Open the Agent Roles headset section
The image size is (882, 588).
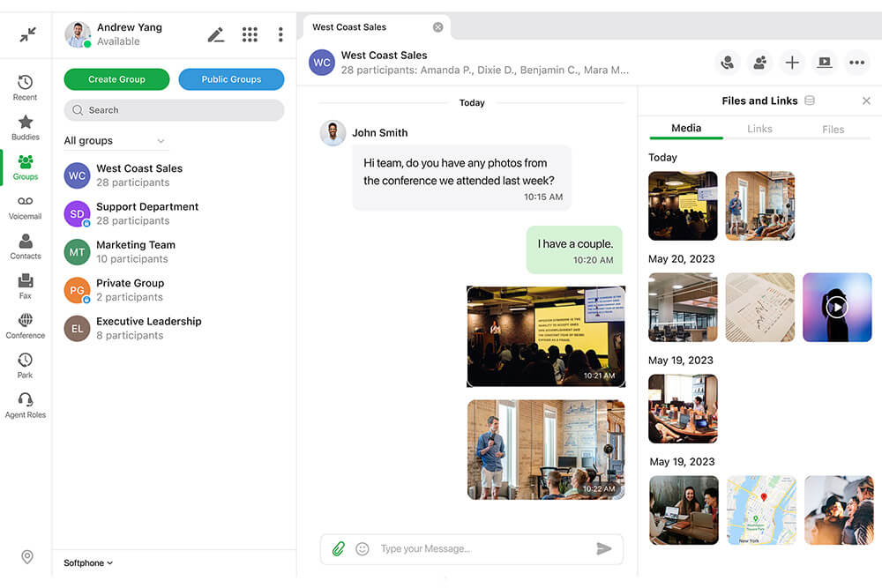[26, 406]
